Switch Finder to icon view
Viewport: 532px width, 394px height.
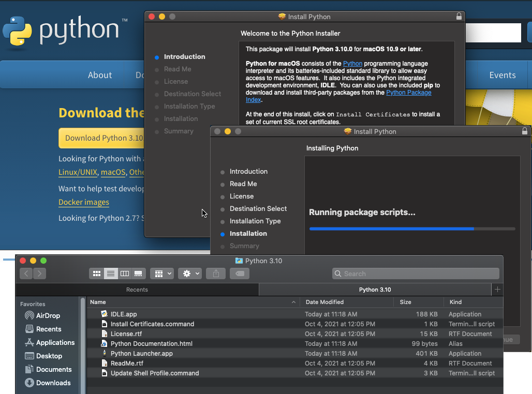pyautogui.click(x=97, y=274)
